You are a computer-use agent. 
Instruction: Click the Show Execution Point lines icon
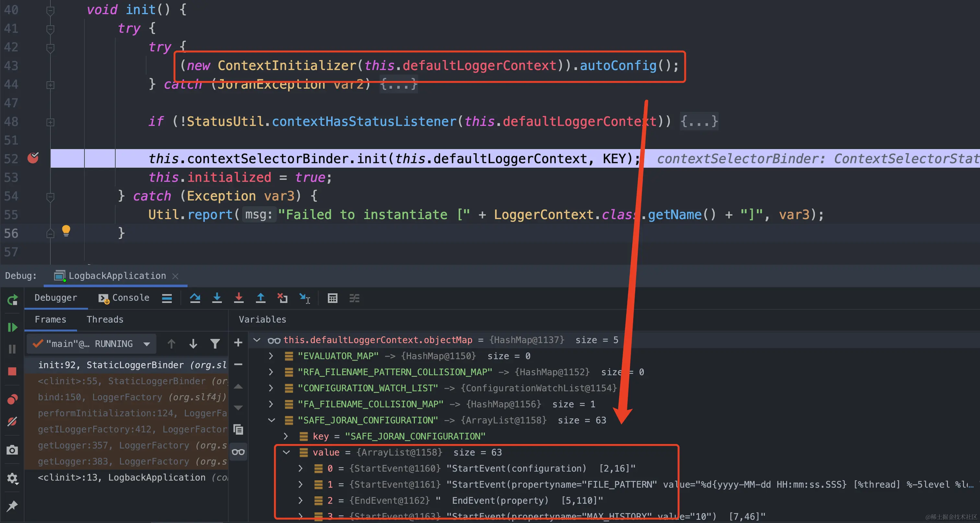click(x=167, y=298)
